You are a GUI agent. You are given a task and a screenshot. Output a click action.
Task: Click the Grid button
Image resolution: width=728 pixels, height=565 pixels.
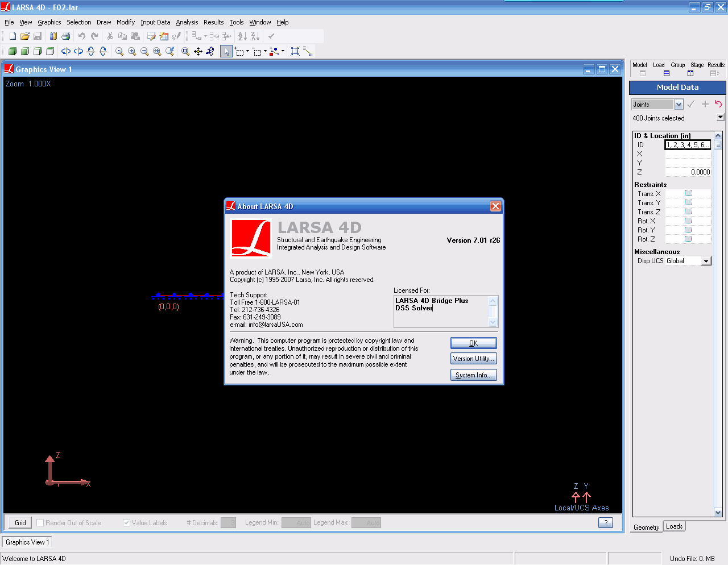pos(20,522)
